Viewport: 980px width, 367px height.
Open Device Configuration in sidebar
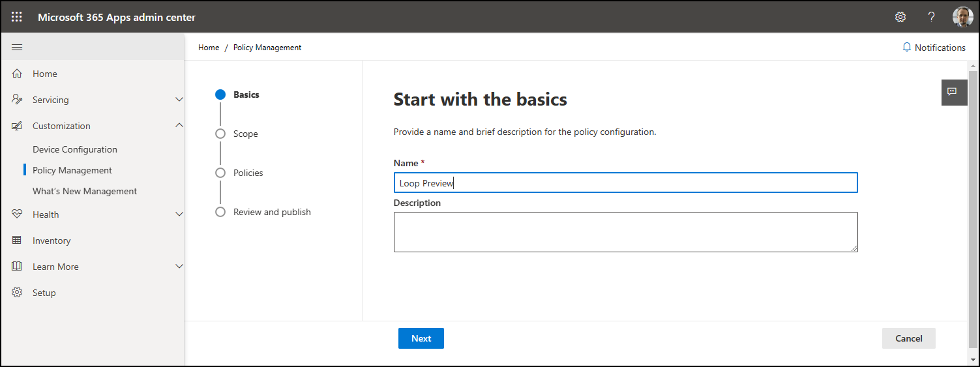coord(75,149)
